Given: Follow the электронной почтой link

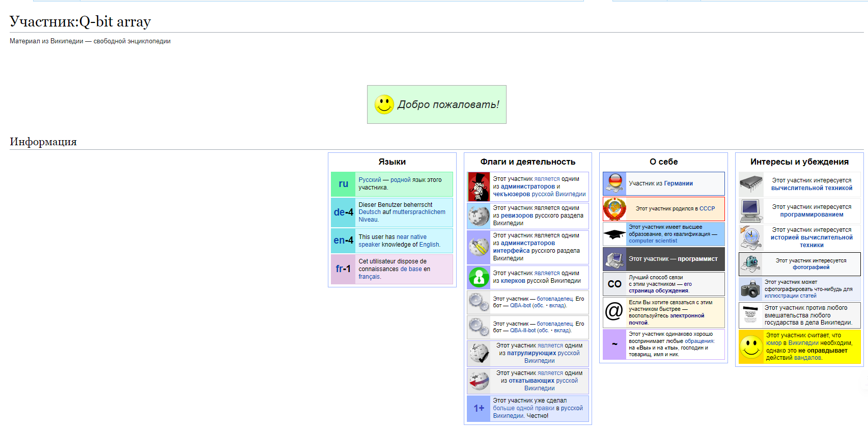Looking at the screenshot, I should coord(666,319).
